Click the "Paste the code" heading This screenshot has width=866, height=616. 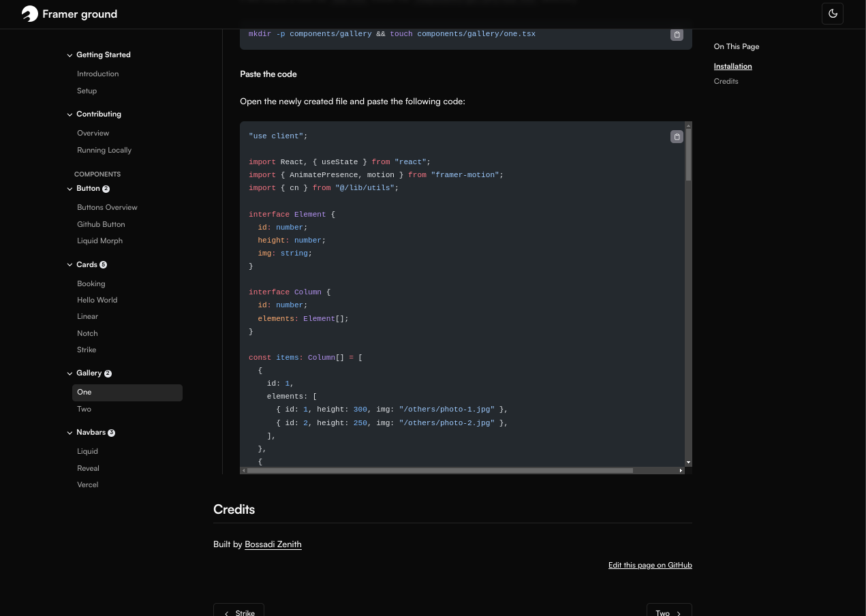click(x=268, y=74)
